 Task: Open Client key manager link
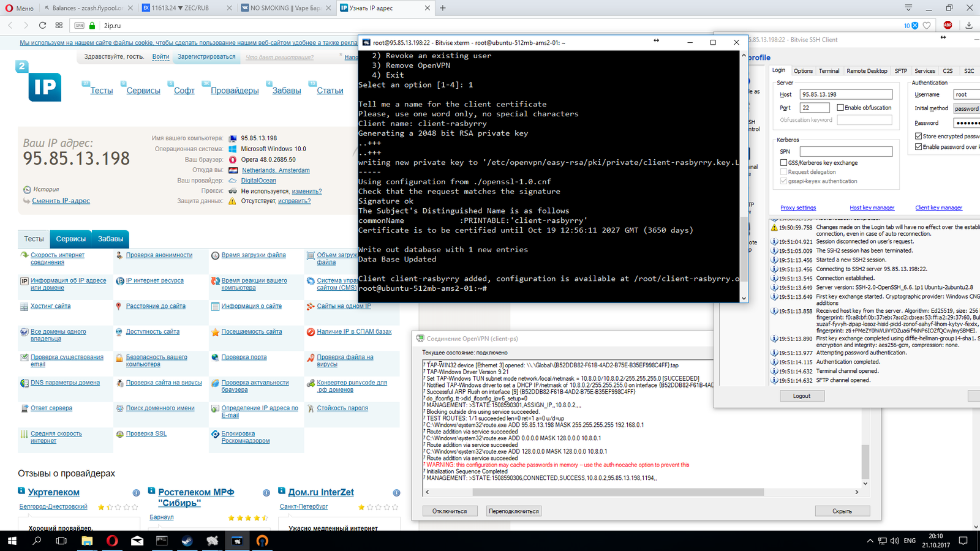tap(938, 208)
